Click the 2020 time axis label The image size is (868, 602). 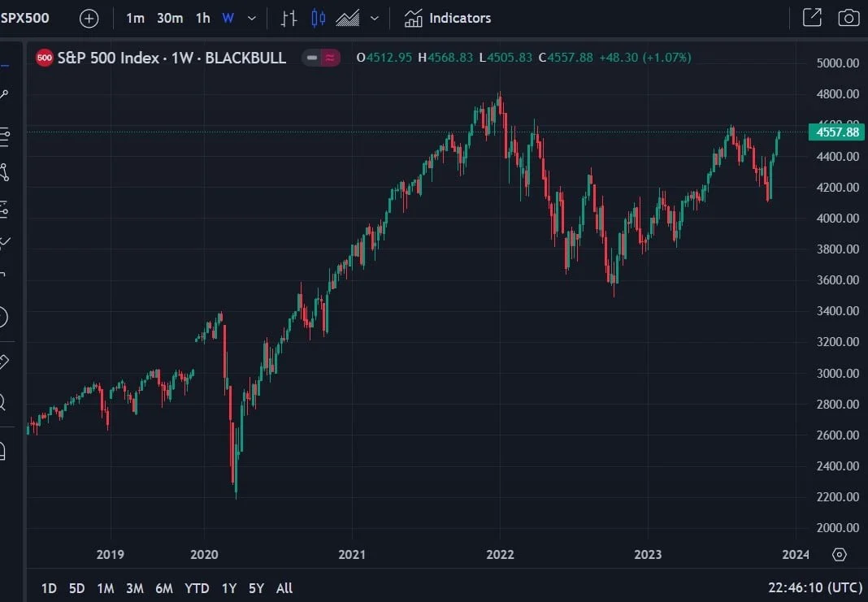click(x=204, y=554)
